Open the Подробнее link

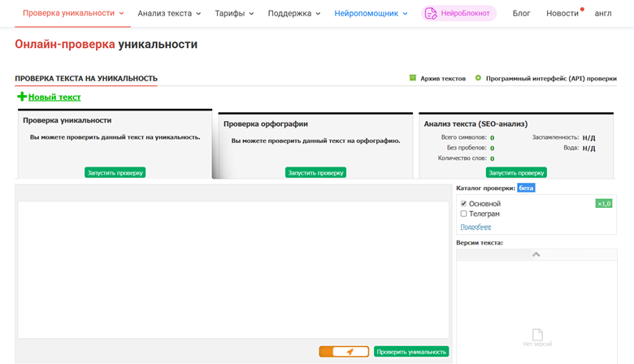[475, 227]
